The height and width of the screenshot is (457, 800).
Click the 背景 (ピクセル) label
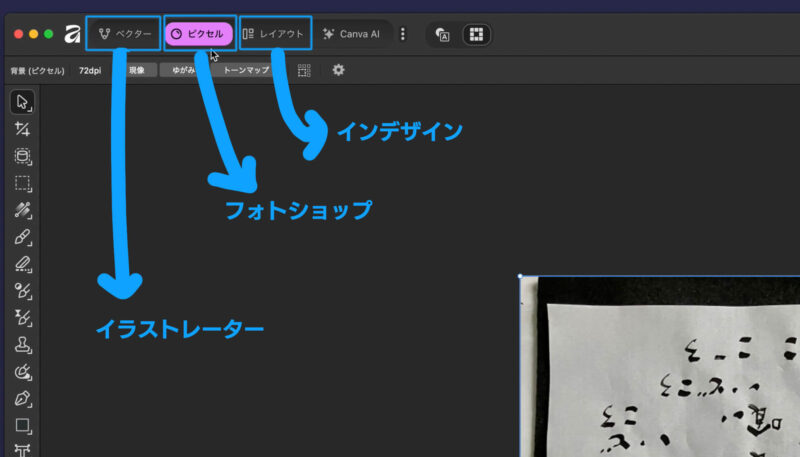click(37, 71)
